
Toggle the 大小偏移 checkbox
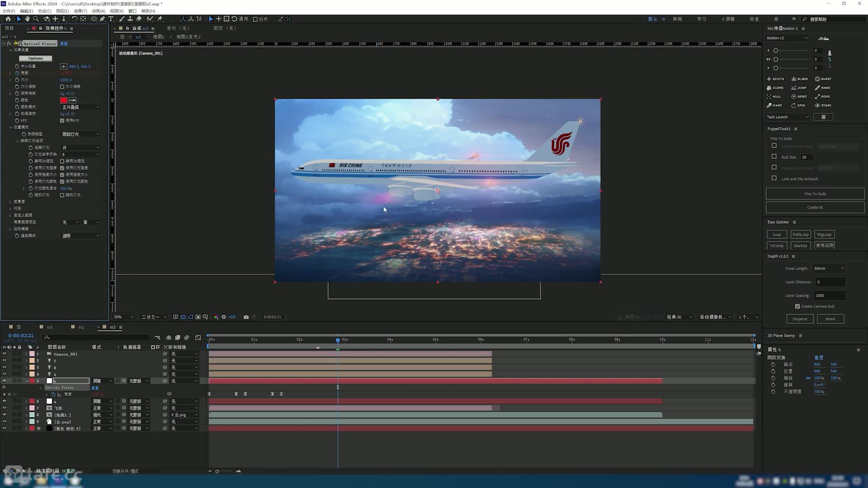[x=62, y=86]
